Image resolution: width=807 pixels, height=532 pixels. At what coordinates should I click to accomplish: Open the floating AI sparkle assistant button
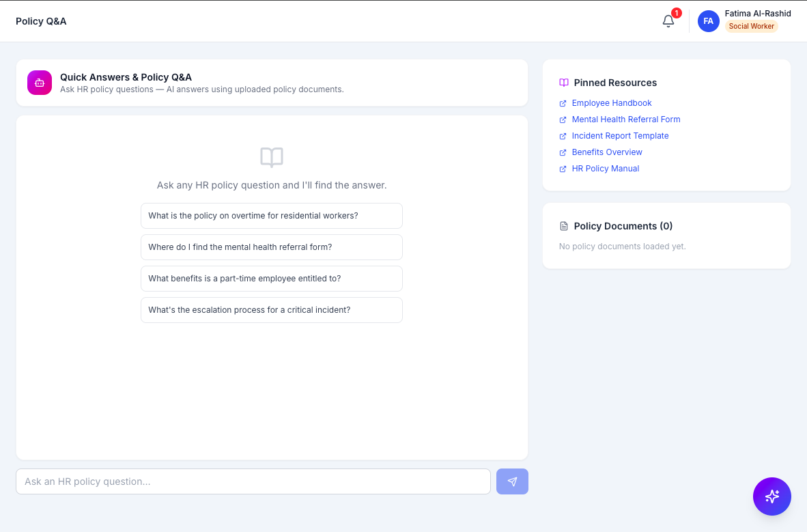772,496
